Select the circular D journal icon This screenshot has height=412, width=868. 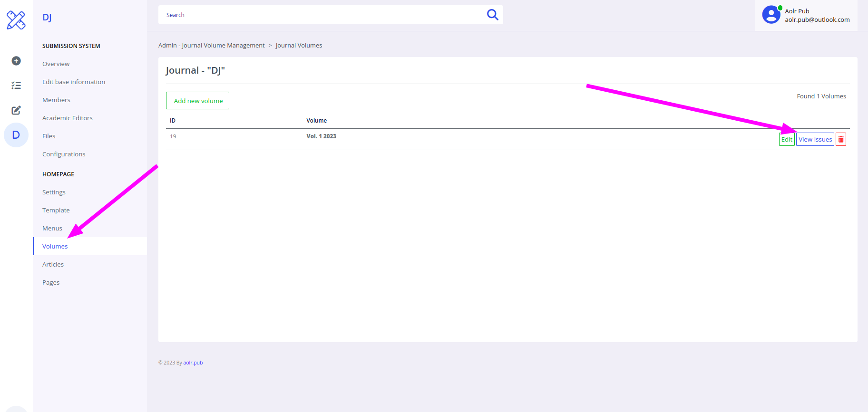tap(16, 135)
